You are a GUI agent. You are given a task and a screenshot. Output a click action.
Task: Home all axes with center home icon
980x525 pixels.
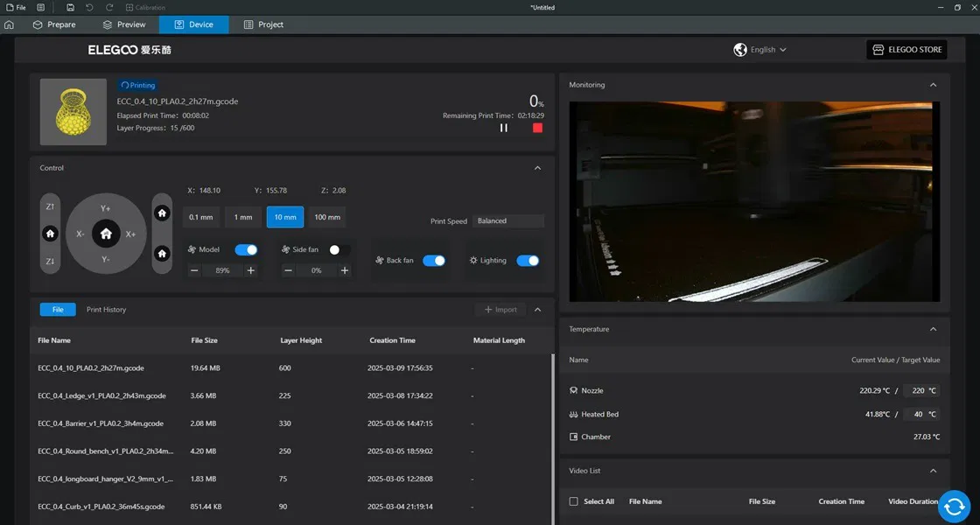click(106, 234)
